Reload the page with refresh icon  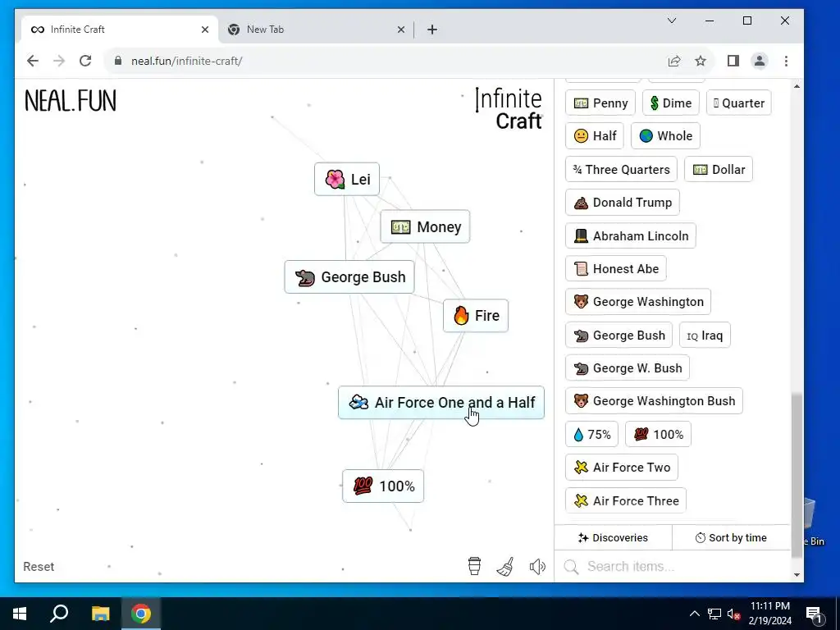coord(85,61)
